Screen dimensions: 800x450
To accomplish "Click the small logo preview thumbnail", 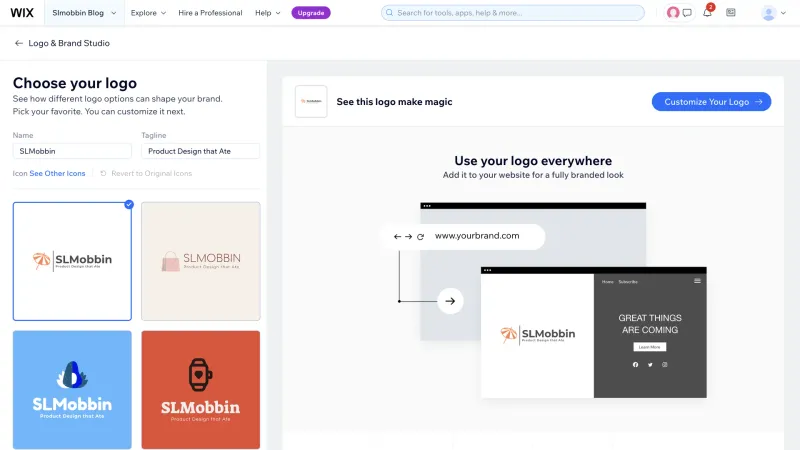I will point(311,102).
